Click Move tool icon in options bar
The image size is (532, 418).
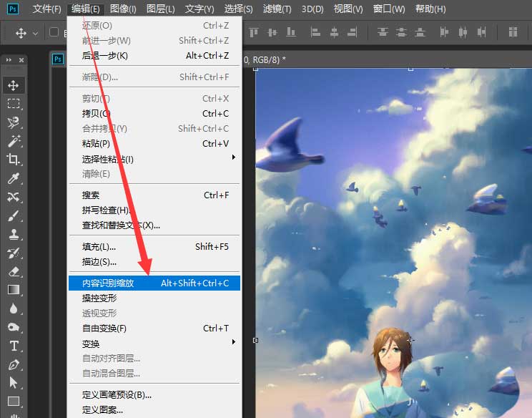[21, 33]
